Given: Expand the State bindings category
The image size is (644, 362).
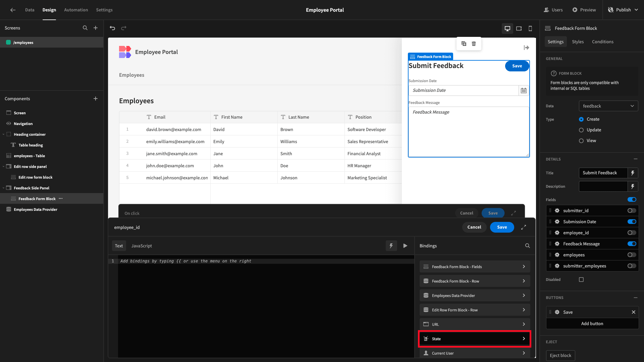Looking at the screenshot, I should (475, 339).
